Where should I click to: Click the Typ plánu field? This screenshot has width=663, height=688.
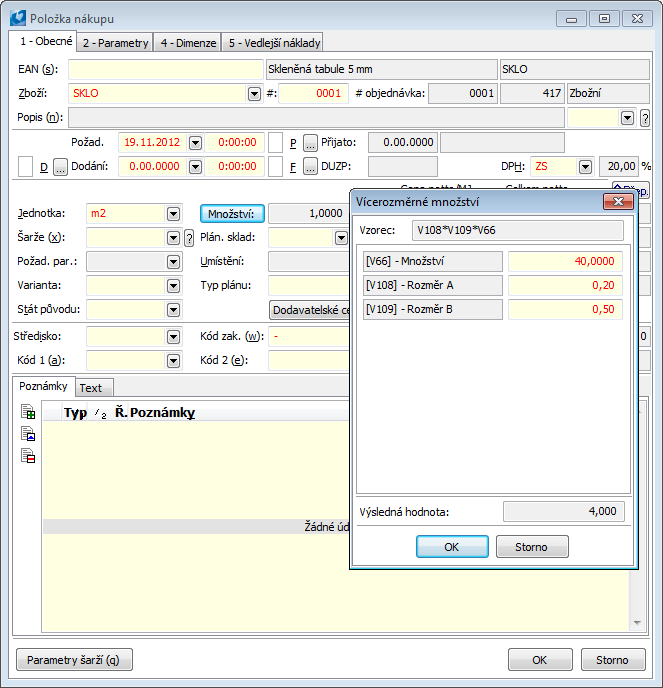tap(309, 286)
